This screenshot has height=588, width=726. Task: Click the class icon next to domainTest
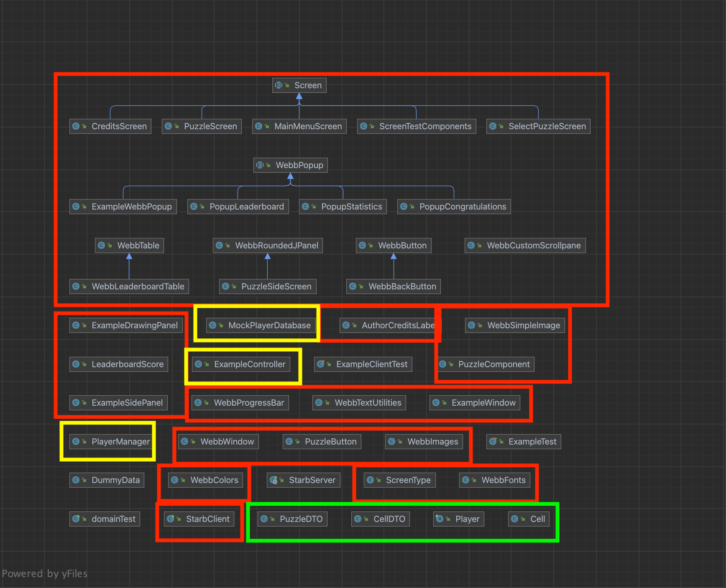(x=76, y=519)
